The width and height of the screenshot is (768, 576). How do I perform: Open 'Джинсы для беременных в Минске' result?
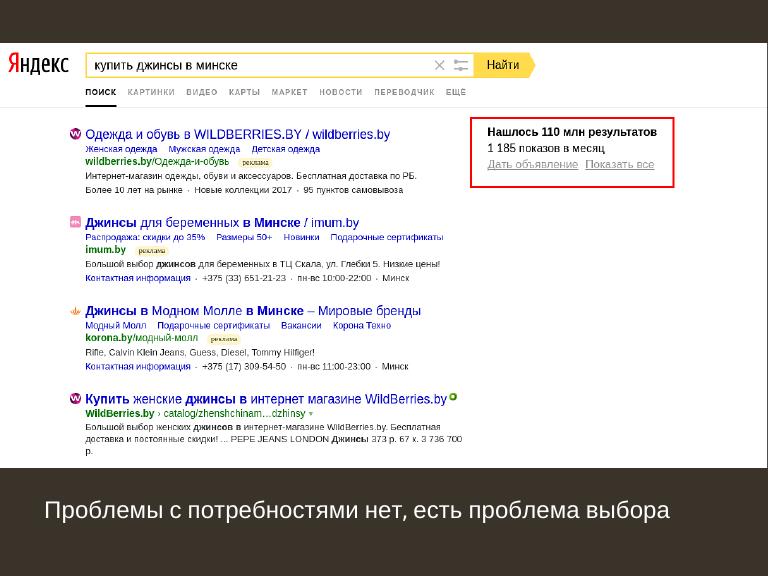(x=222, y=222)
